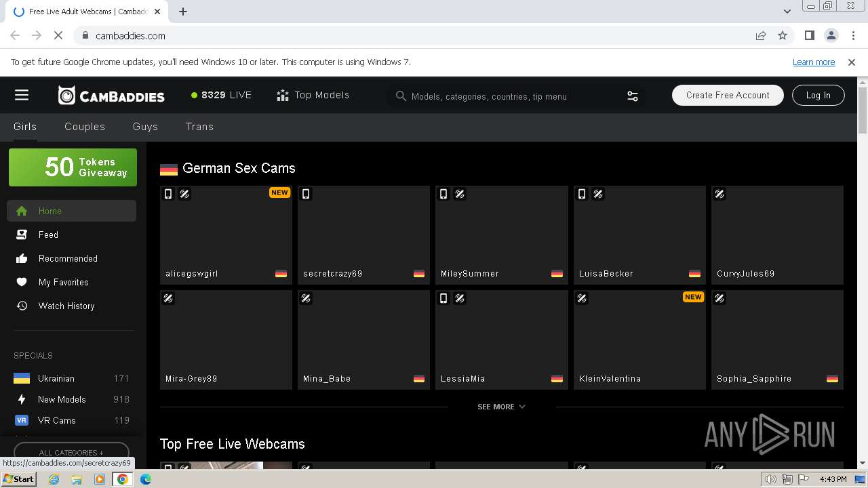Select VR Cams category
This screenshot has width=868, height=488.
click(71, 420)
